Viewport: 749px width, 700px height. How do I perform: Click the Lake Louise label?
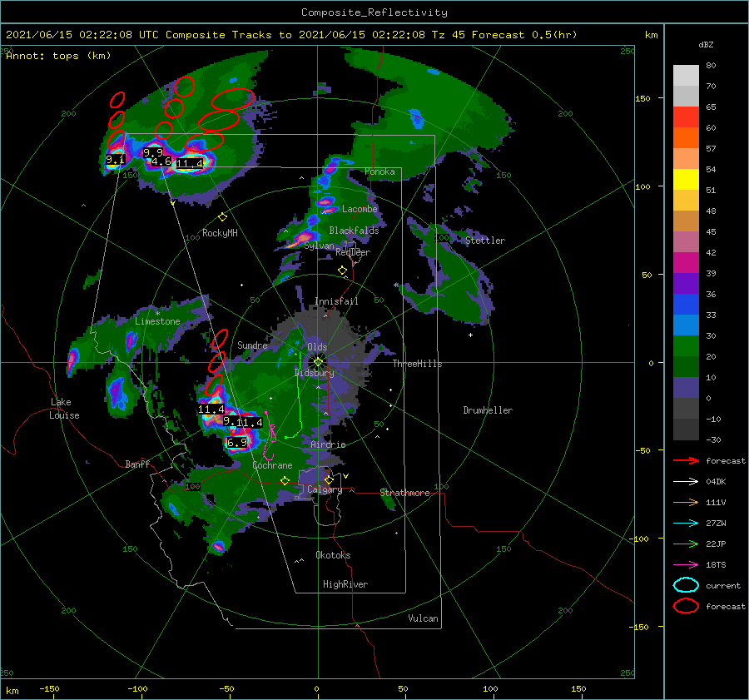(x=65, y=409)
